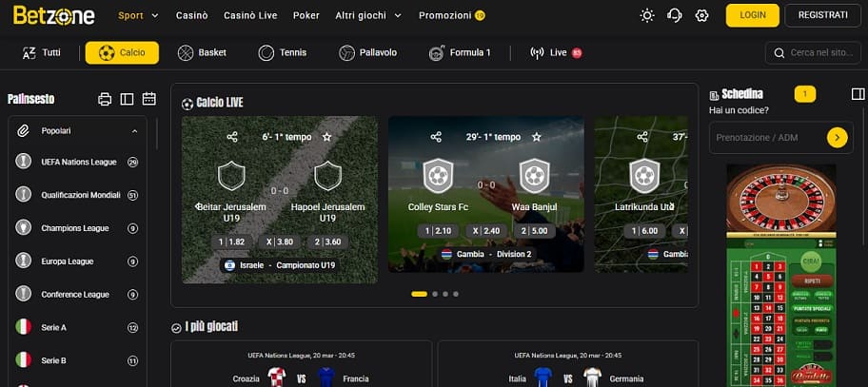Open Conference League in sidebar
868x387 pixels.
click(x=77, y=295)
